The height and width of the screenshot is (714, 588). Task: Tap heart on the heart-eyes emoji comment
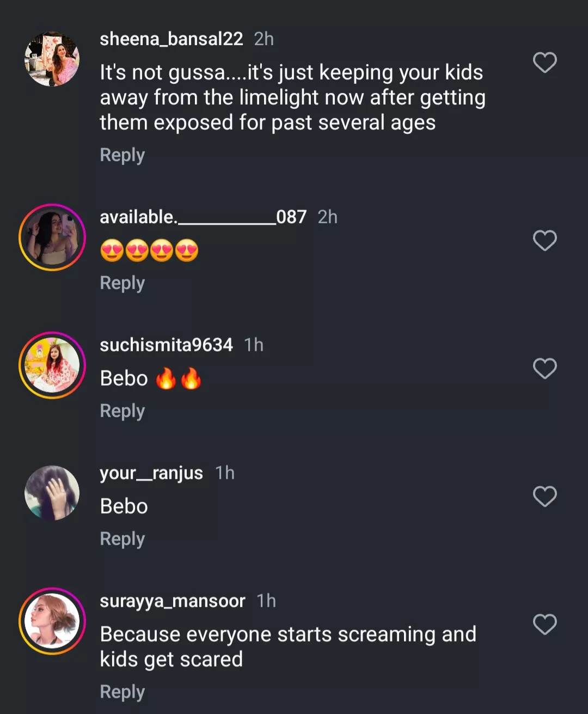click(x=544, y=240)
